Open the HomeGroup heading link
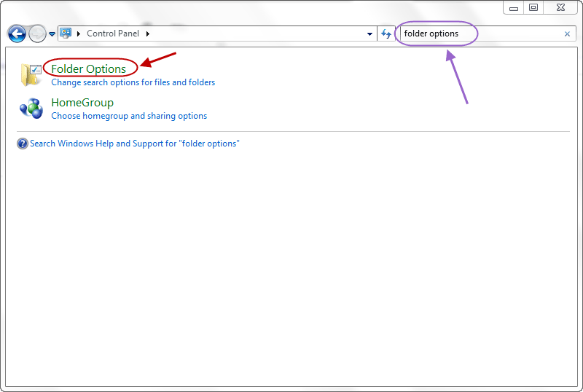This screenshot has width=583, height=392. [82, 102]
